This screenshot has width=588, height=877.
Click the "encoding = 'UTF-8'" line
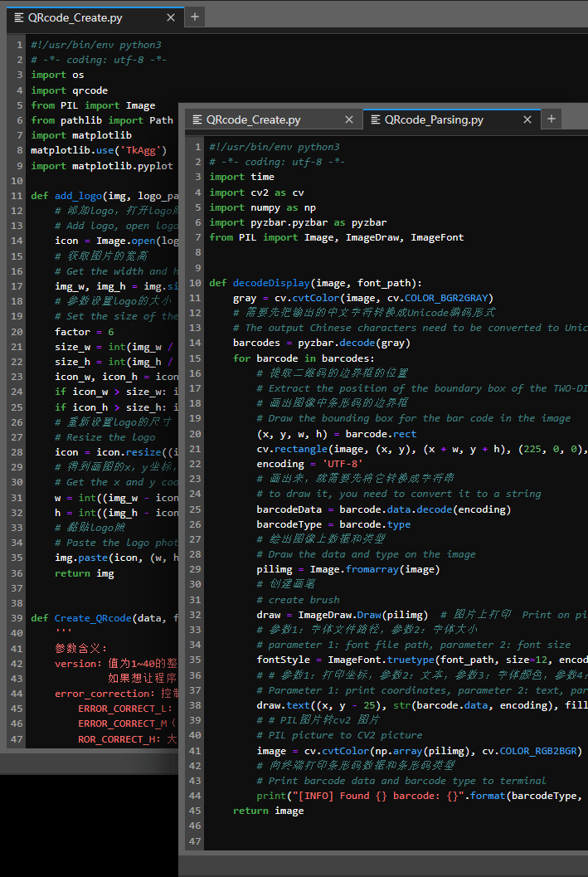[309, 464]
